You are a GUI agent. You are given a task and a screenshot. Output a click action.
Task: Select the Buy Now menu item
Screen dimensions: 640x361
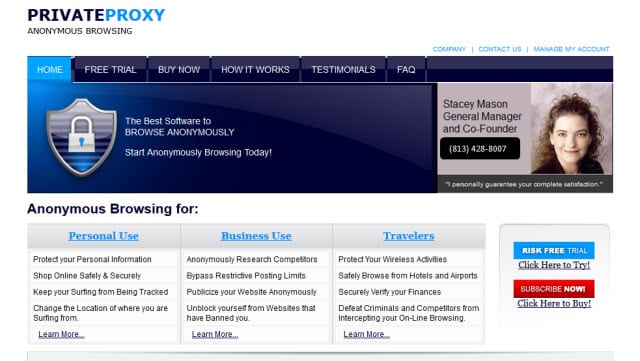click(x=179, y=70)
